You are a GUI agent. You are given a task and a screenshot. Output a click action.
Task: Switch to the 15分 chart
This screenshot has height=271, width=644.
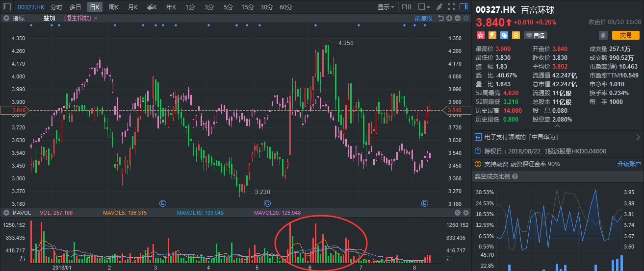pos(248,7)
